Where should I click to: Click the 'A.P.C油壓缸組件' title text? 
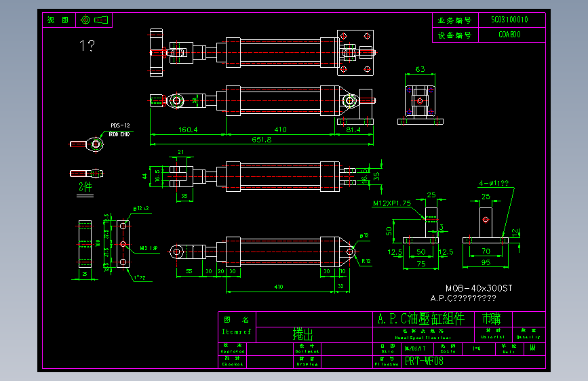point(421,319)
